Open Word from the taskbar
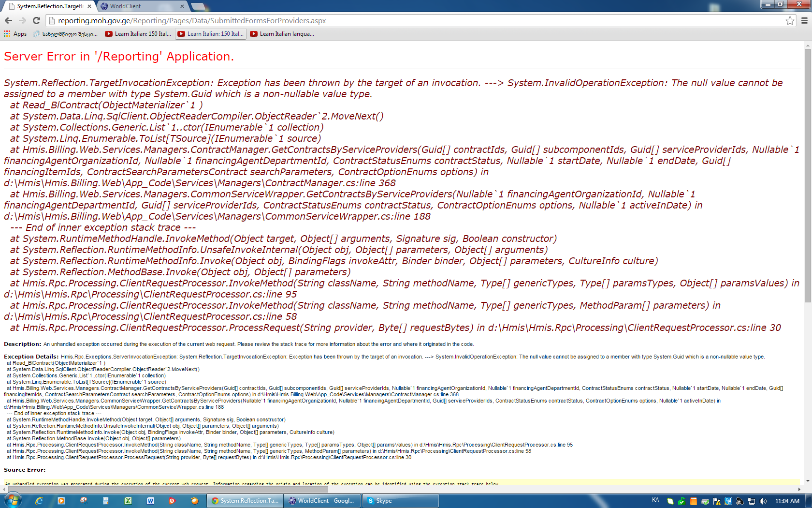The image size is (812, 508). point(150,501)
